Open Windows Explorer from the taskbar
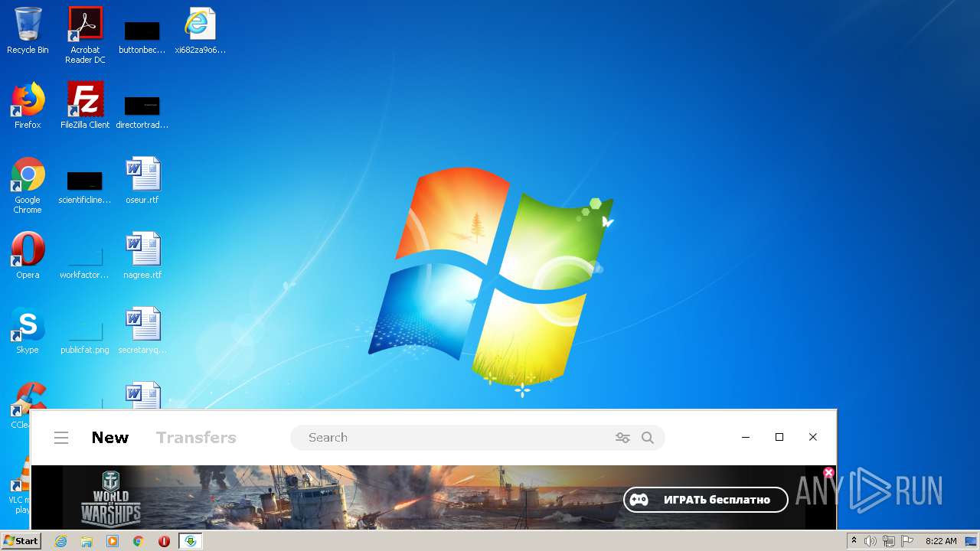This screenshot has height=551, width=980. 87,541
